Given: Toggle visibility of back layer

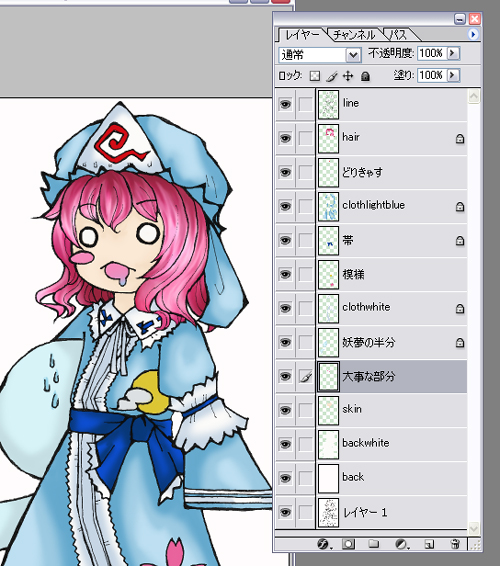Looking at the screenshot, I should [x=285, y=478].
